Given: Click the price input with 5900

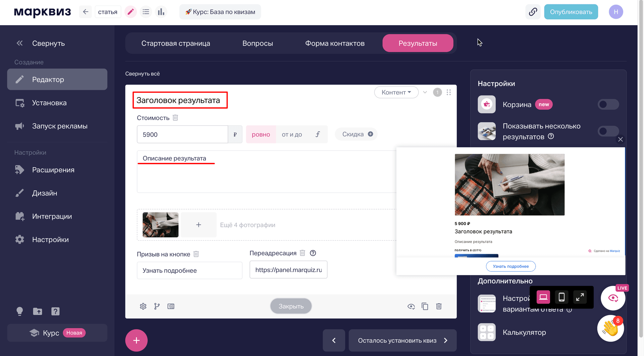Looking at the screenshot, I should [x=182, y=134].
